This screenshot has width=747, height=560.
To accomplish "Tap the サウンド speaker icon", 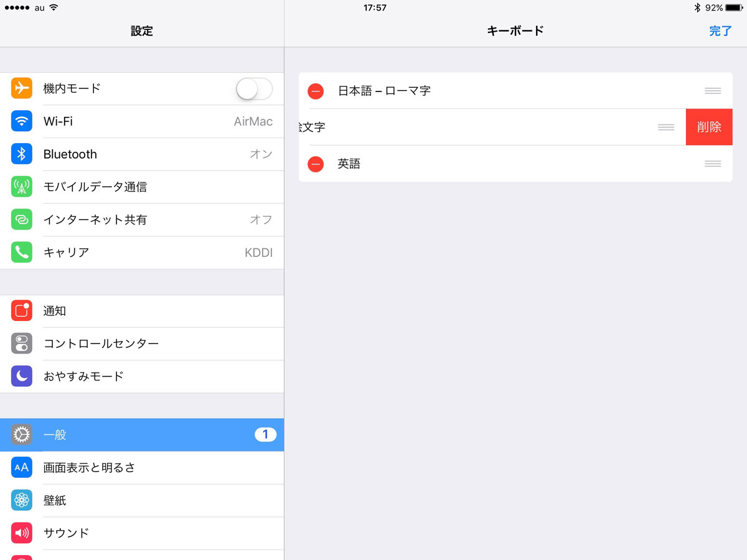I will point(22,533).
